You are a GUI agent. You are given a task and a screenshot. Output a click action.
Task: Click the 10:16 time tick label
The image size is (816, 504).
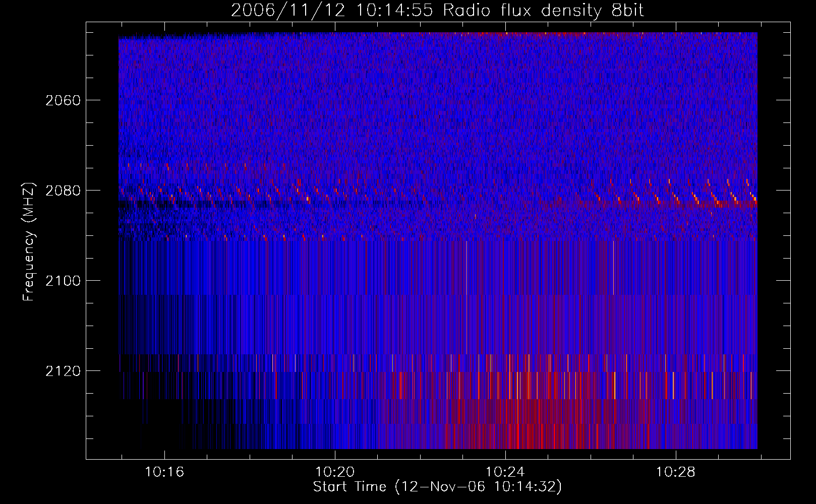[x=164, y=472]
